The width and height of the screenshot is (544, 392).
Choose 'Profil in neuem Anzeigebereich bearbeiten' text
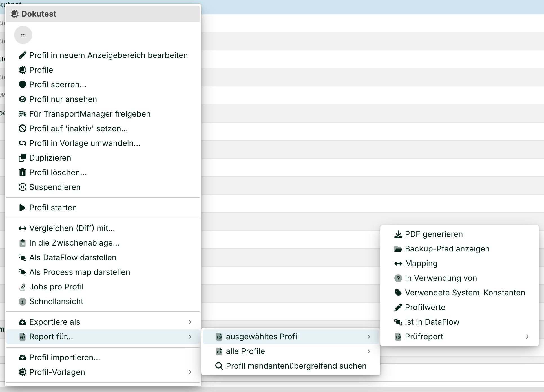(x=109, y=55)
